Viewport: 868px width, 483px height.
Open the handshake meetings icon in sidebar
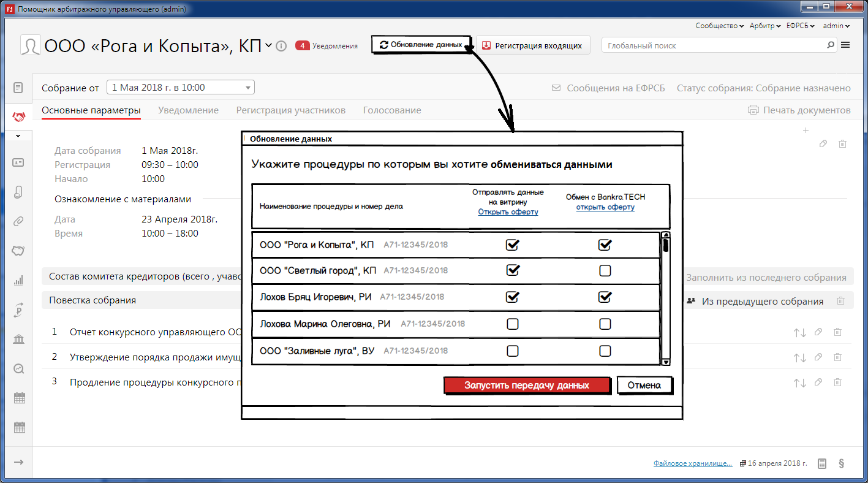(18, 116)
